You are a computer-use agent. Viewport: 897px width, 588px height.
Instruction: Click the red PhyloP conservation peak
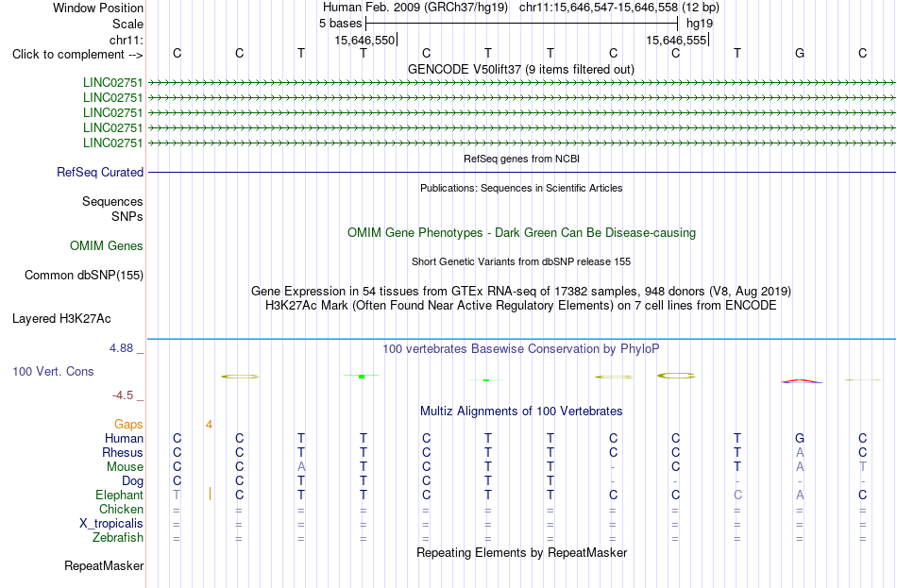tap(802, 381)
